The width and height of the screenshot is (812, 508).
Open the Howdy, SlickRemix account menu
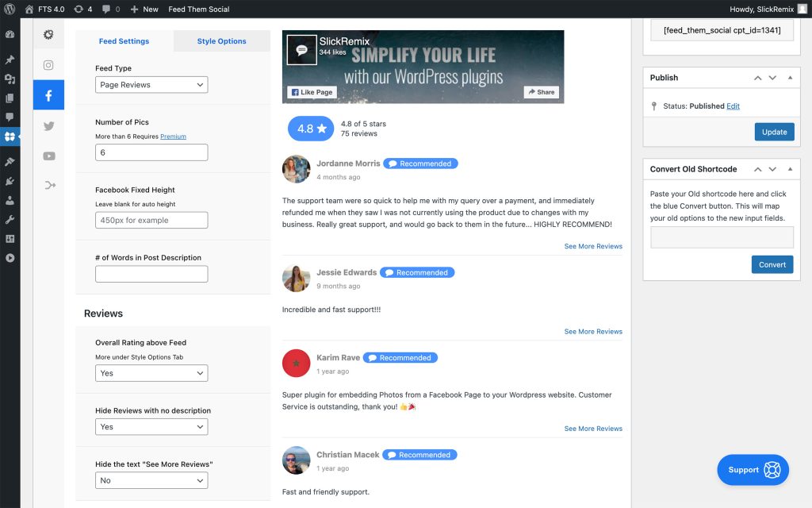(x=768, y=9)
